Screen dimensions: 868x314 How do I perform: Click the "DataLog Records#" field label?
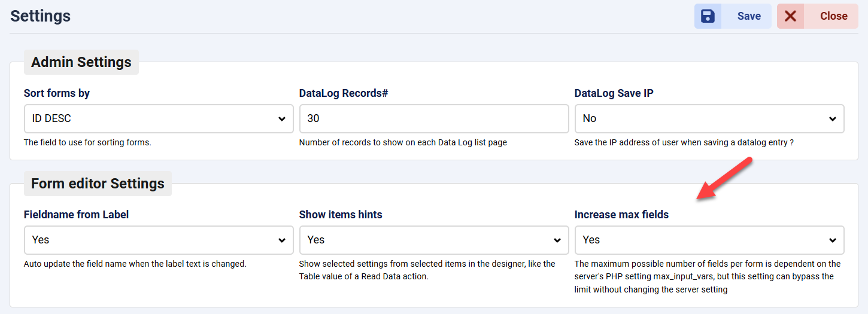(344, 93)
